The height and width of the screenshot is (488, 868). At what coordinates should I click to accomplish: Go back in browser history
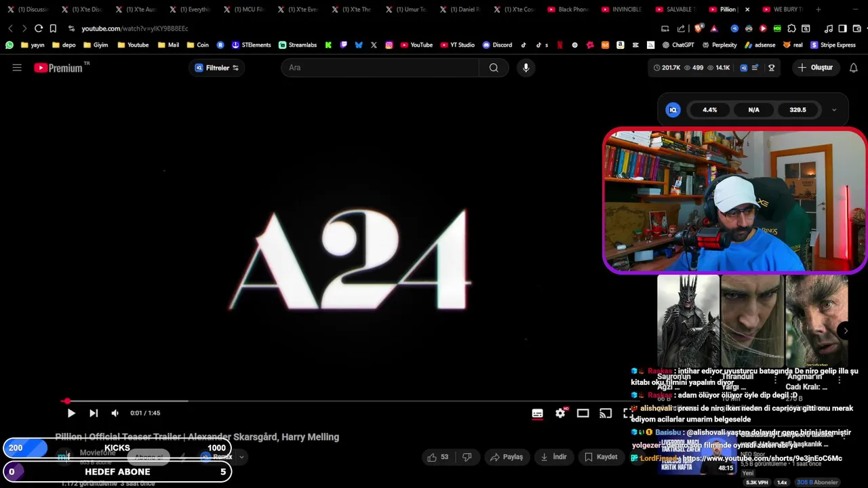(10, 28)
